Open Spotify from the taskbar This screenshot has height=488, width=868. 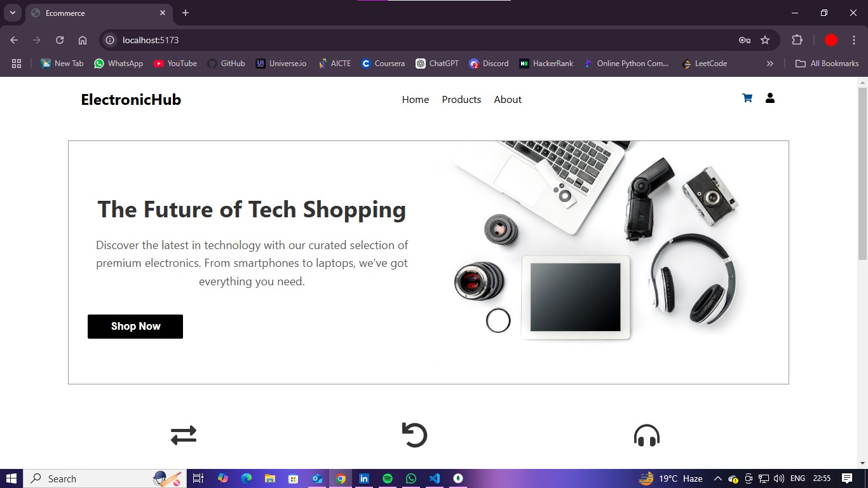pos(388,478)
